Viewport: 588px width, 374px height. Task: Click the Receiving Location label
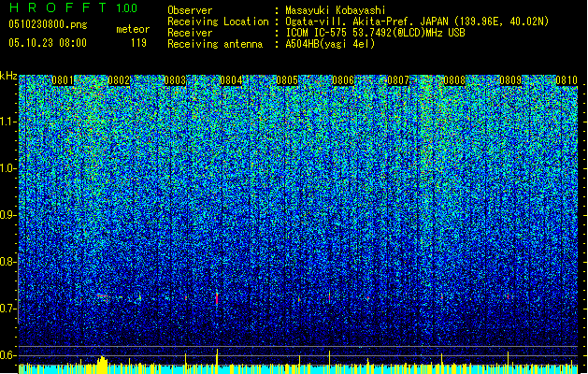218,22
